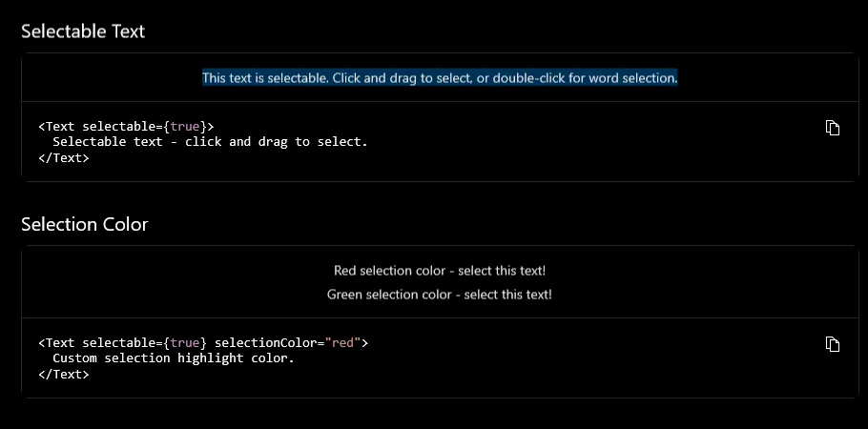Viewport: 868px width, 429px height.
Task: Click the 'Green selection color' sample text
Action: (x=440, y=295)
